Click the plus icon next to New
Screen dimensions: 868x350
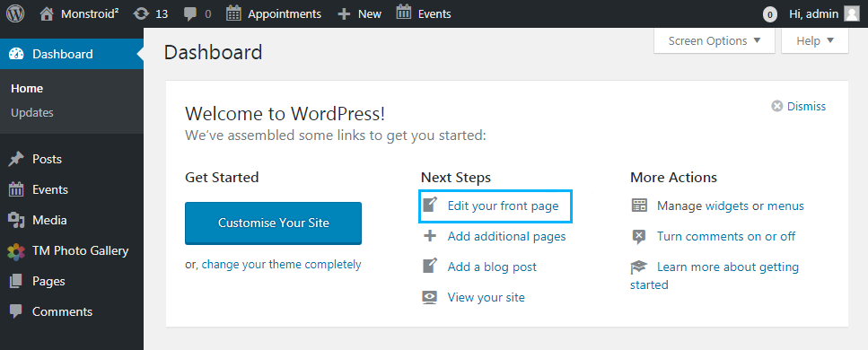point(345,13)
